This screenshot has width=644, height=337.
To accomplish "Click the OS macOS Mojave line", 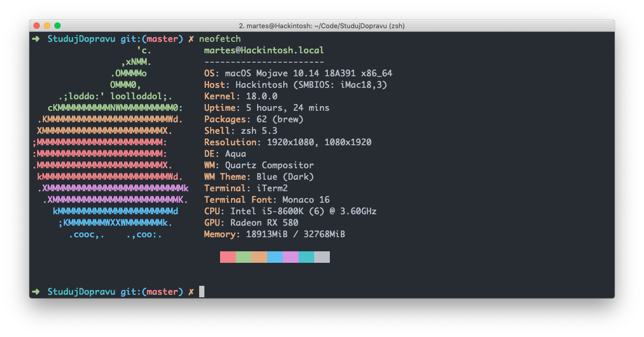I will tap(298, 74).
